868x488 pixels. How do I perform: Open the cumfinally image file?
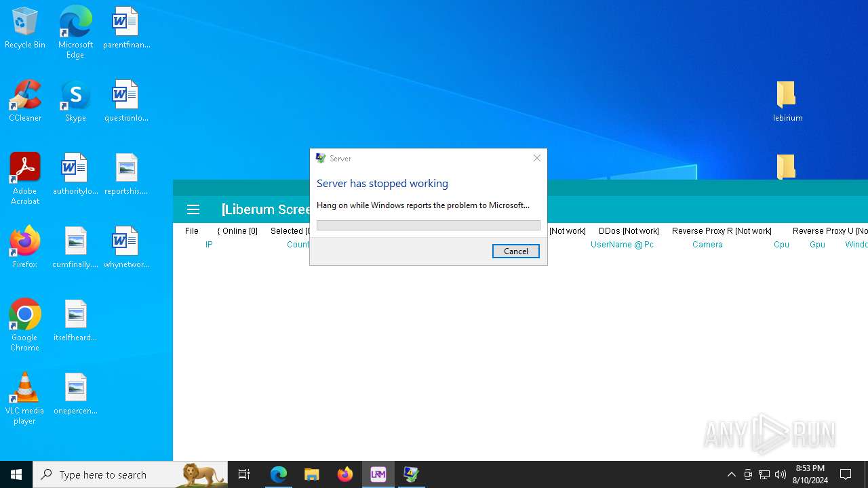pos(75,248)
